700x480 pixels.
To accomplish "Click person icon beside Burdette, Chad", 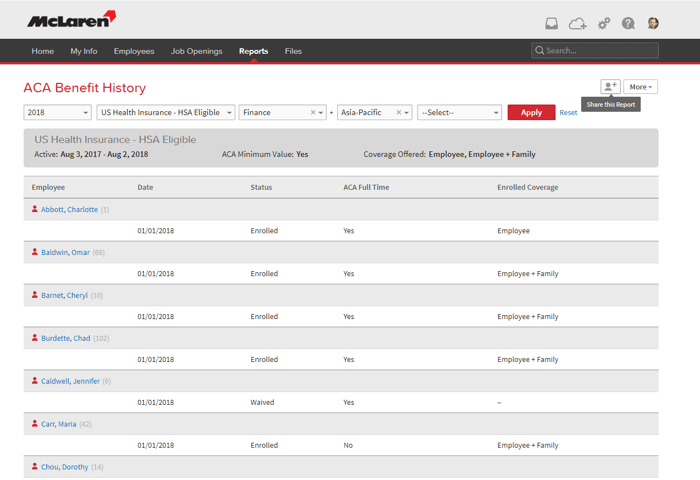I will (x=34, y=338).
